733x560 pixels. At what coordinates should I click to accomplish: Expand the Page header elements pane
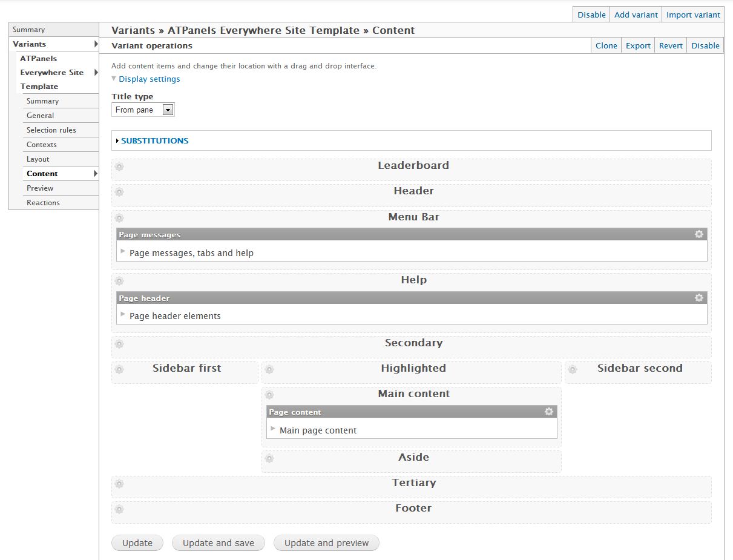(x=123, y=314)
